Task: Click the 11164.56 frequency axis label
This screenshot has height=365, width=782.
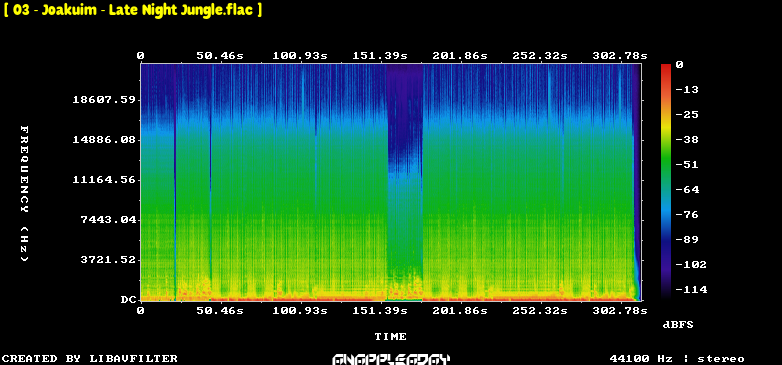Action: (104, 180)
